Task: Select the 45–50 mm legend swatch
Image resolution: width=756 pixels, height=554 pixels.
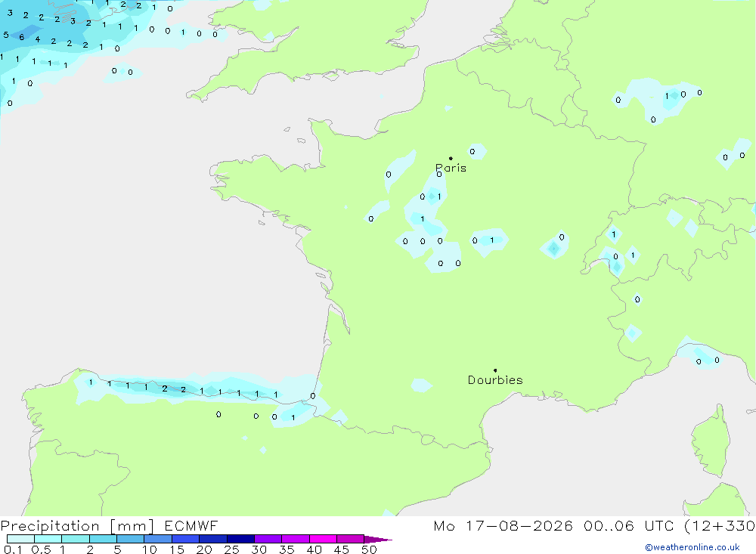Action: pos(350,539)
